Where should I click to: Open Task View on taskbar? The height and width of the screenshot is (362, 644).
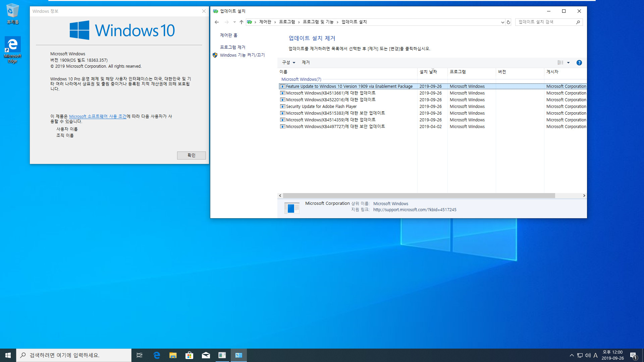(x=140, y=355)
